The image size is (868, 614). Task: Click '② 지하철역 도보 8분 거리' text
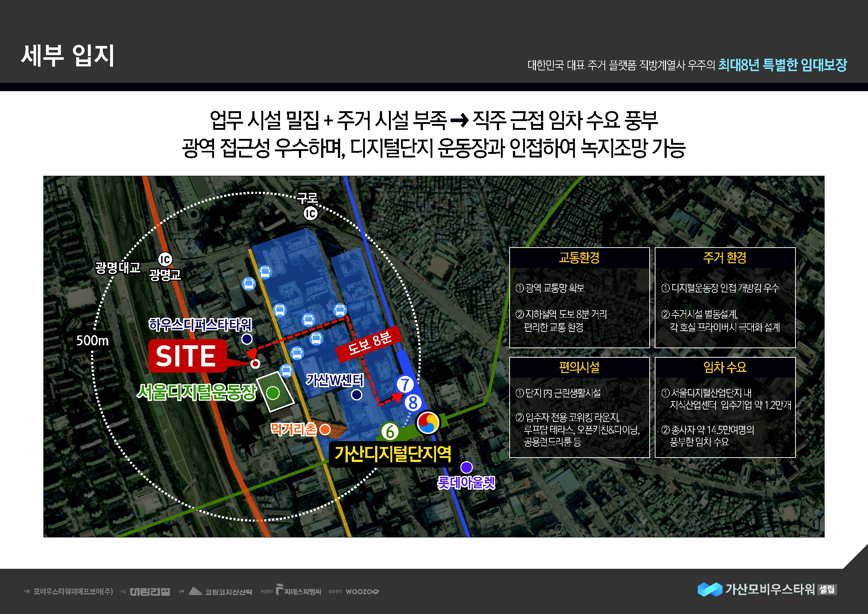coord(561,314)
